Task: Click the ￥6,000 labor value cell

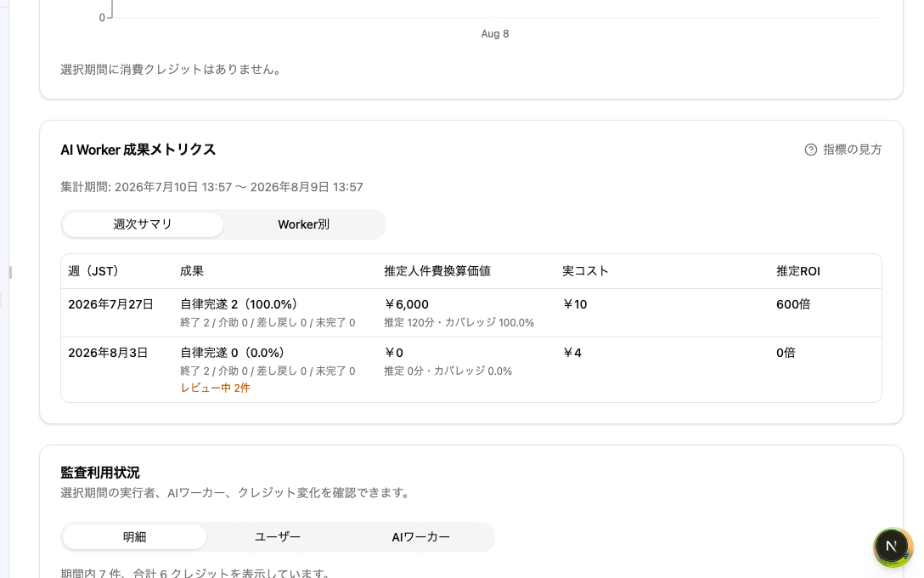Action: [x=407, y=304]
